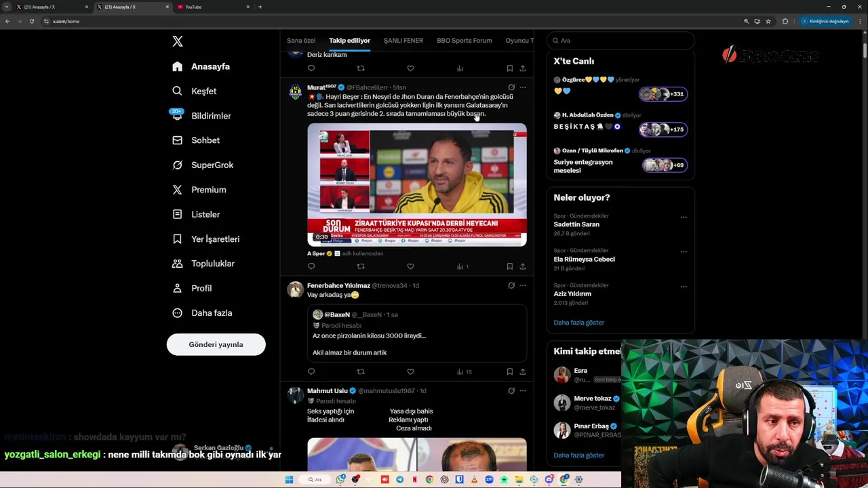Screen dimensions: 868x488
Task: Click taskbar Ara search box
Action: tap(315, 480)
